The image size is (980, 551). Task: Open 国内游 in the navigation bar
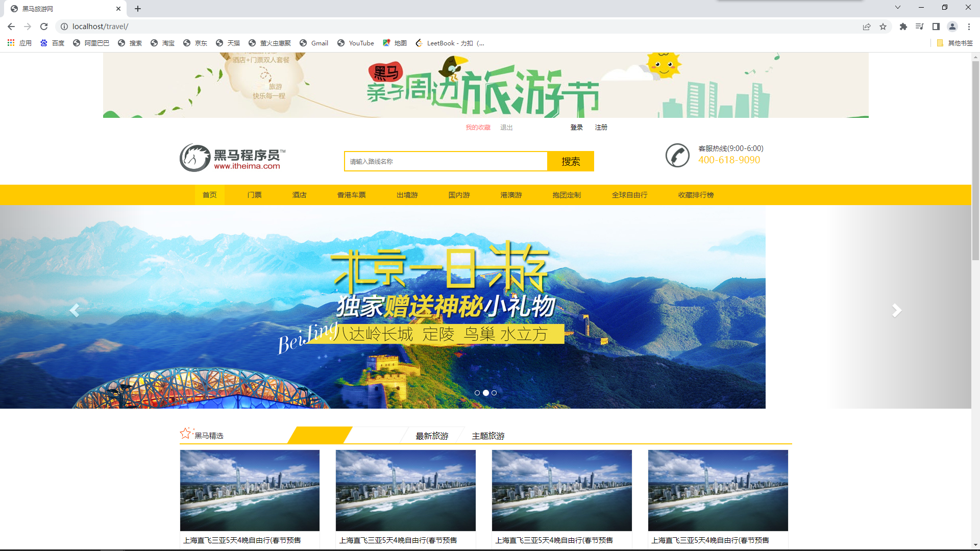459,195
